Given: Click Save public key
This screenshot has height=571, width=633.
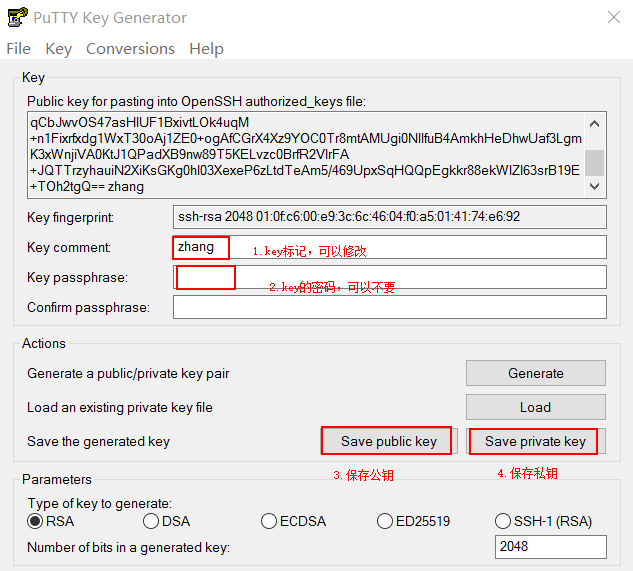Looking at the screenshot, I should tap(389, 441).
